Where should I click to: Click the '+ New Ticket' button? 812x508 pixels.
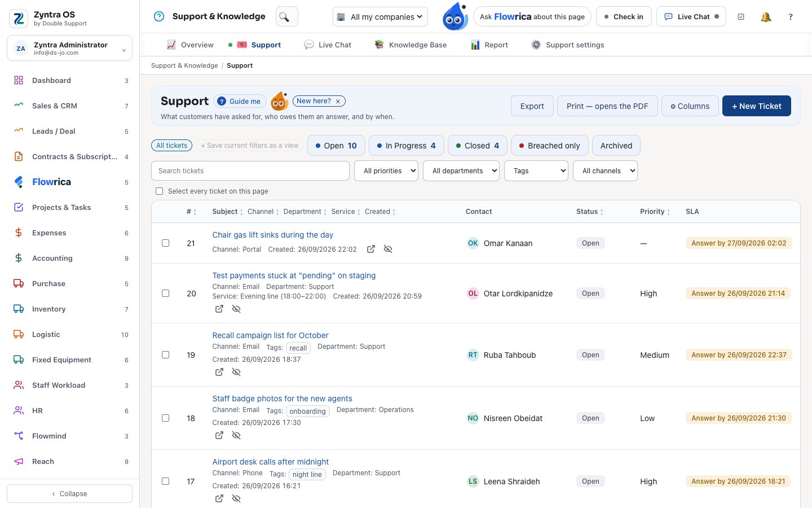pyautogui.click(x=757, y=106)
